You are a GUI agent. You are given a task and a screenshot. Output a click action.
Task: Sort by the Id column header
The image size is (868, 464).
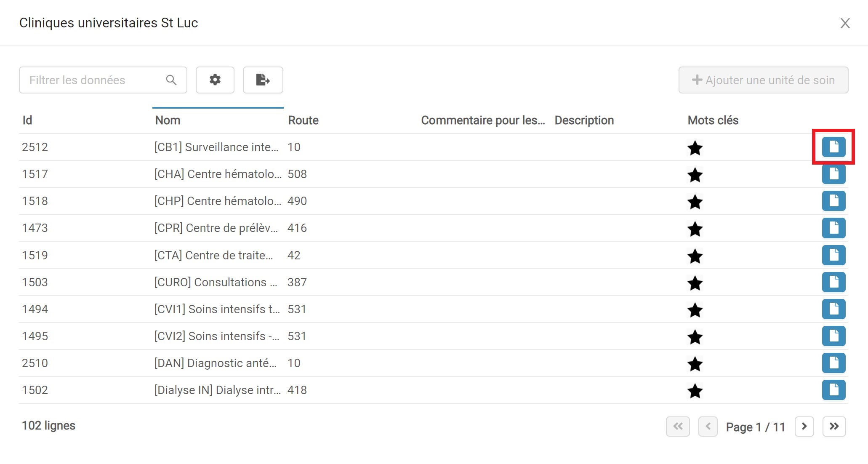click(x=27, y=120)
